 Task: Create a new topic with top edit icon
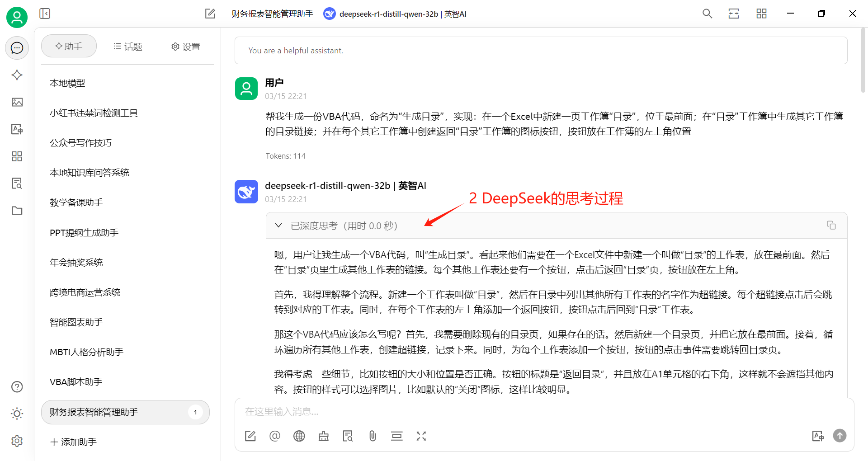210,14
